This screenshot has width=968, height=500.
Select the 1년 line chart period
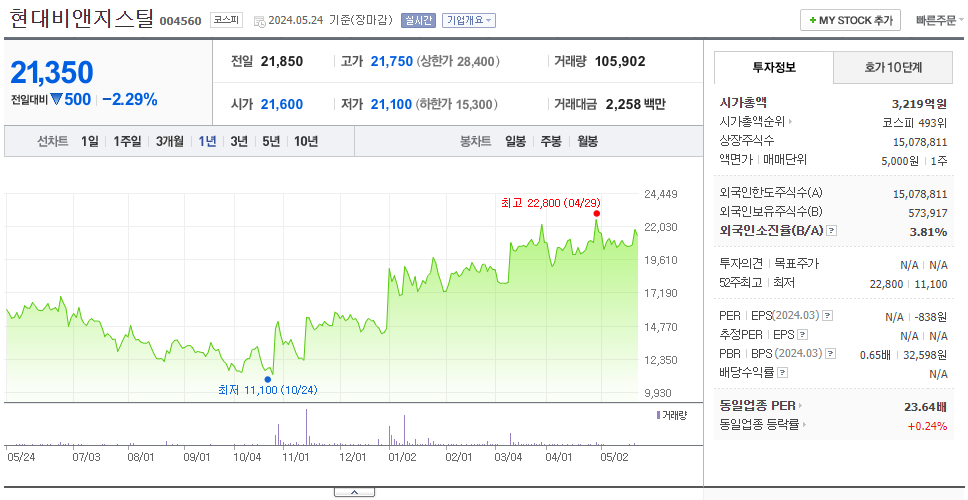pos(207,141)
